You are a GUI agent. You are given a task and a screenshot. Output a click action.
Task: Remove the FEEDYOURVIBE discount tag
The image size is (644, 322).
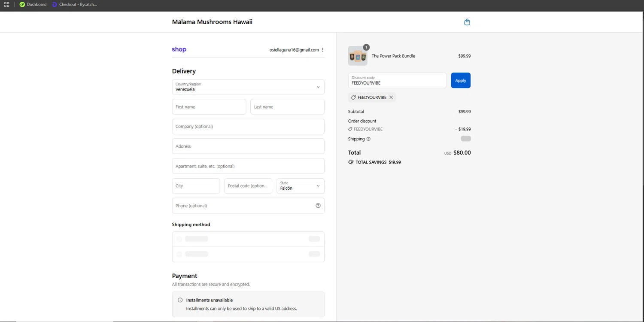[x=391, y=97]
